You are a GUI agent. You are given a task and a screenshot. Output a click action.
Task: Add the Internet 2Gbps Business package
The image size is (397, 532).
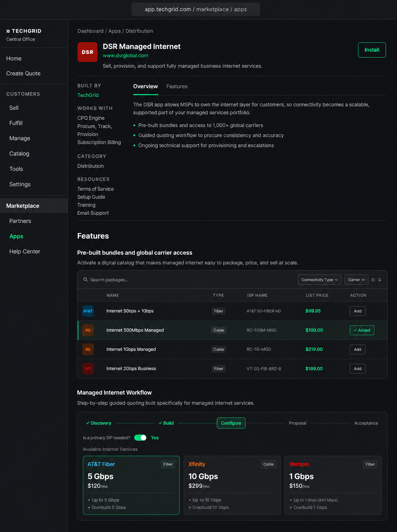pyautogui.click(x=357, y=369)
